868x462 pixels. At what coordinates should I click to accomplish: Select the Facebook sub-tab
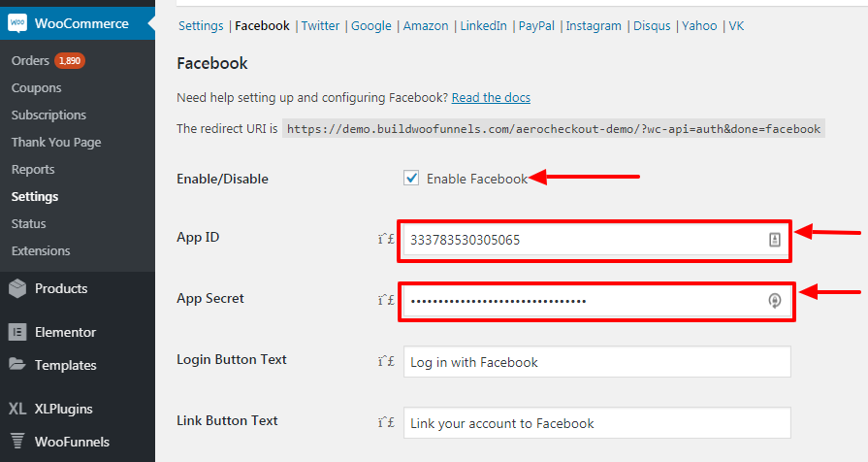click(263, 25)
